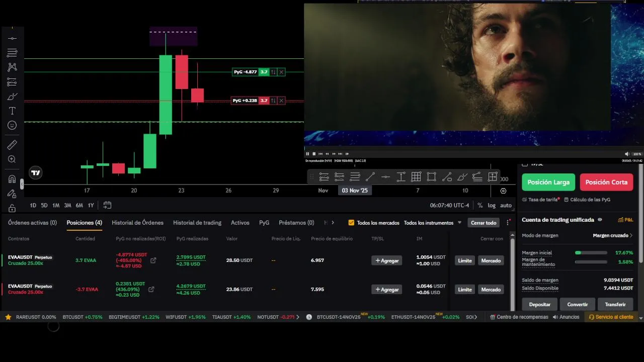Expand Margen cruzado margin mode
The height and width of the screenshot is (362, 644).
point(613,235)
